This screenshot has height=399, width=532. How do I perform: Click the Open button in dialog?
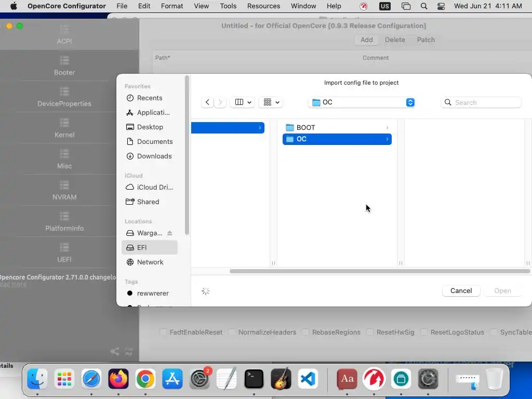[502, 291]
